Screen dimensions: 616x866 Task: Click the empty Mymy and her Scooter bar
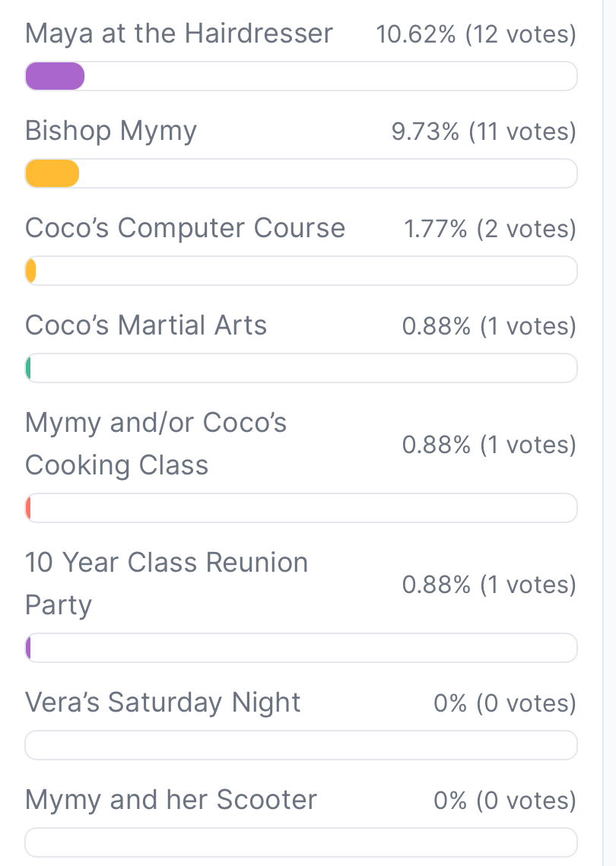(x=300, y=842)
